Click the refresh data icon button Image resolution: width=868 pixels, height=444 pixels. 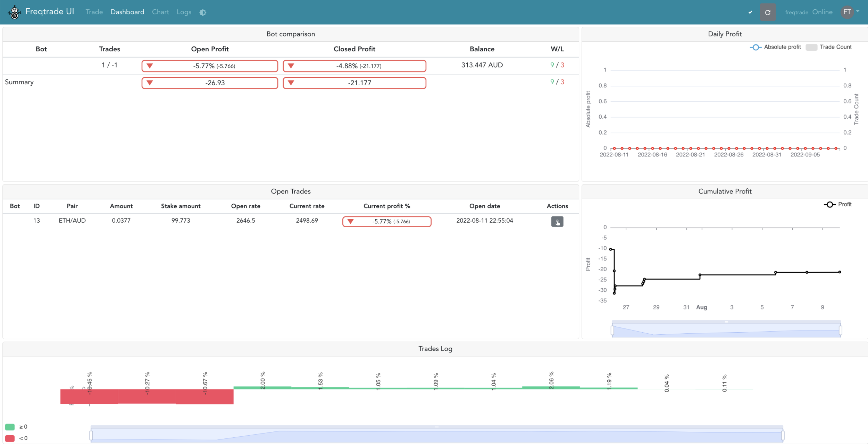[x=768, y=12]
